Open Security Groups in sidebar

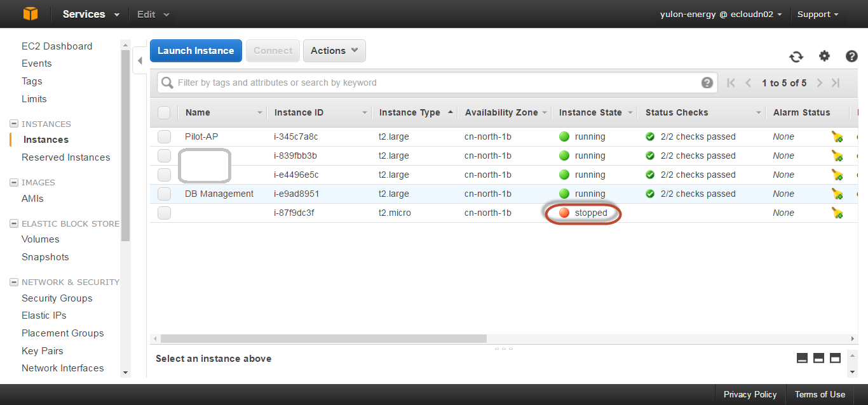pyautogui.click(x=57, y=298)
